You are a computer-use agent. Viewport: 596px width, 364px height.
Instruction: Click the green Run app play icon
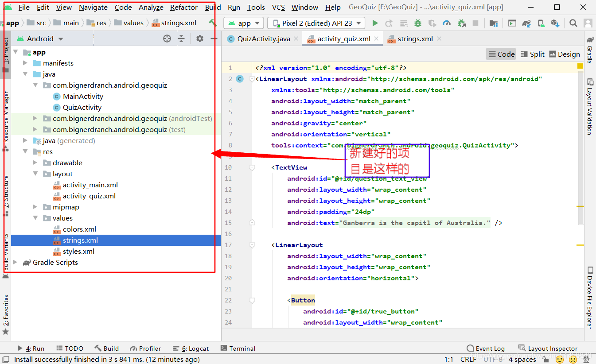point(375,23)
